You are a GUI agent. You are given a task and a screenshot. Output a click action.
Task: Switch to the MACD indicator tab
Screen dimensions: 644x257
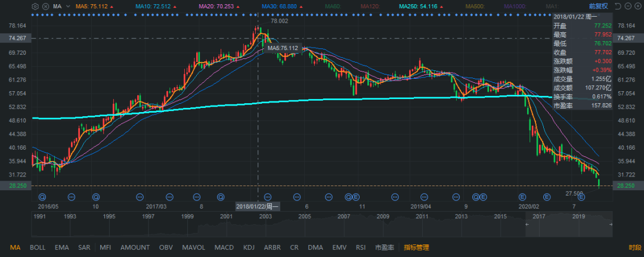(x=224, y=247)
